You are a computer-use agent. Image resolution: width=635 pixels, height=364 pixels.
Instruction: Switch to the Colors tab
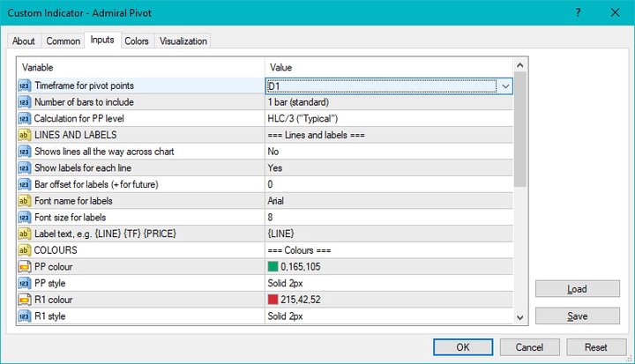pos(137,41)
